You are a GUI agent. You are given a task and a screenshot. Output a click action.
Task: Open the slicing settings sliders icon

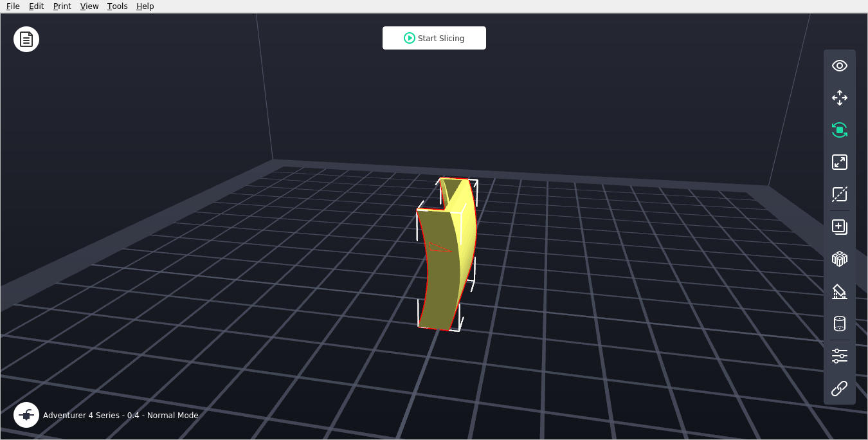[839, 356]
